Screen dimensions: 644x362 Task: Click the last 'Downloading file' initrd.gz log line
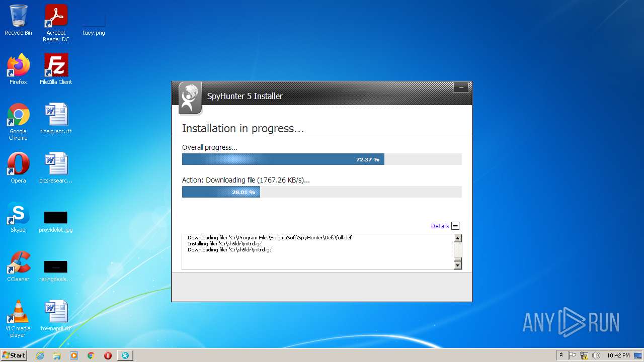click(x=230, y=249)
